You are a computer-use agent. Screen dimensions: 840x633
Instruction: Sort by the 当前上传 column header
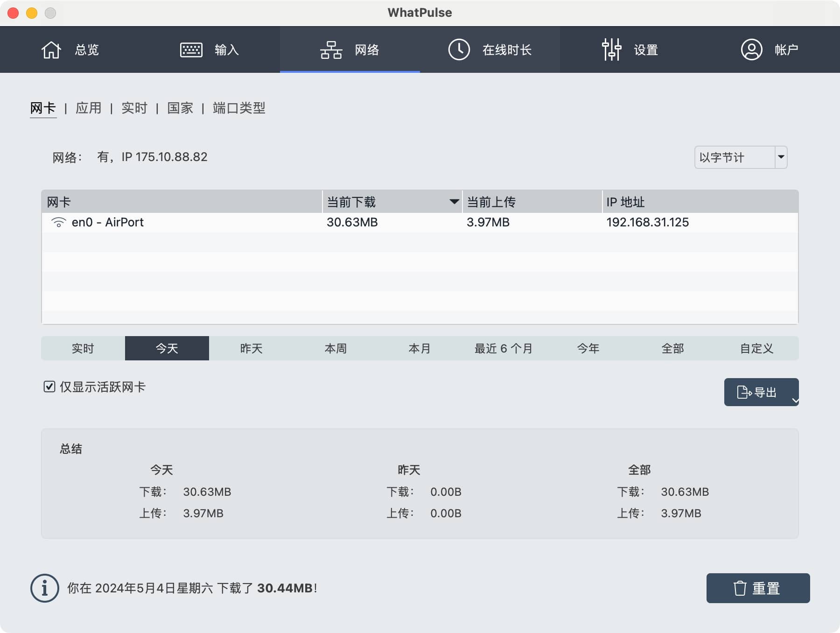[532, 202]
